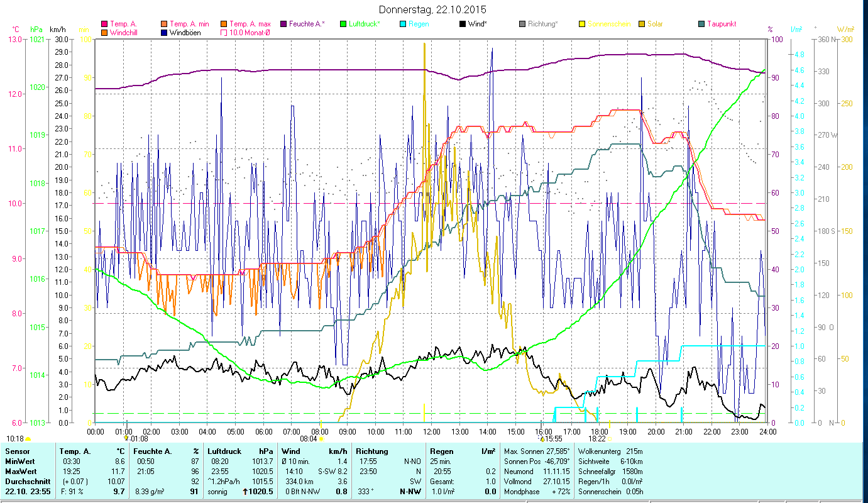Click the Luftdruck column header in table
Image resolution: width=868 pixels, height=503 pixels.
(x=222, y=451)
